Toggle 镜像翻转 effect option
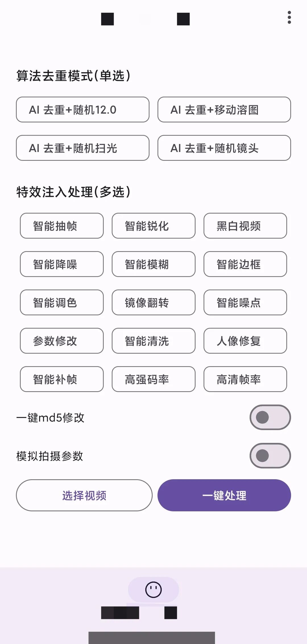This screenshot has height=644, width=307. tap(153, 303)
